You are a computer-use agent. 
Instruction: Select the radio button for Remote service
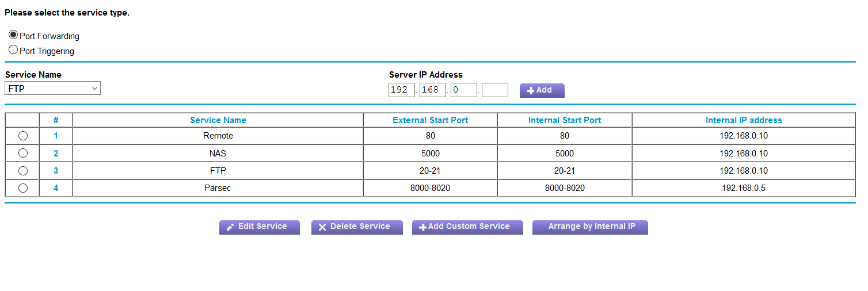[22, 136]
